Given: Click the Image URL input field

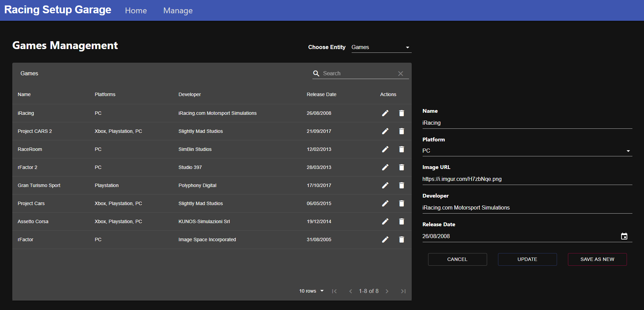Looking at the screenshot, I should point(527,179).
